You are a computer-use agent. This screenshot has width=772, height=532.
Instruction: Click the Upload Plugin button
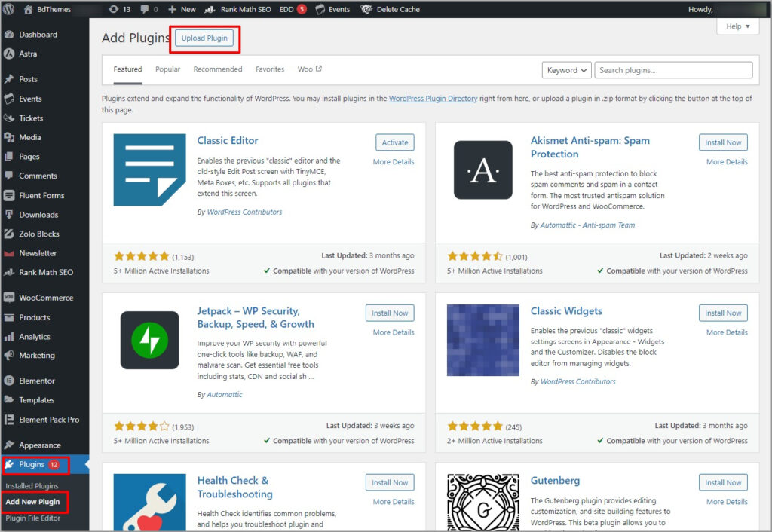pyautogui.click(x=204, y=38)
